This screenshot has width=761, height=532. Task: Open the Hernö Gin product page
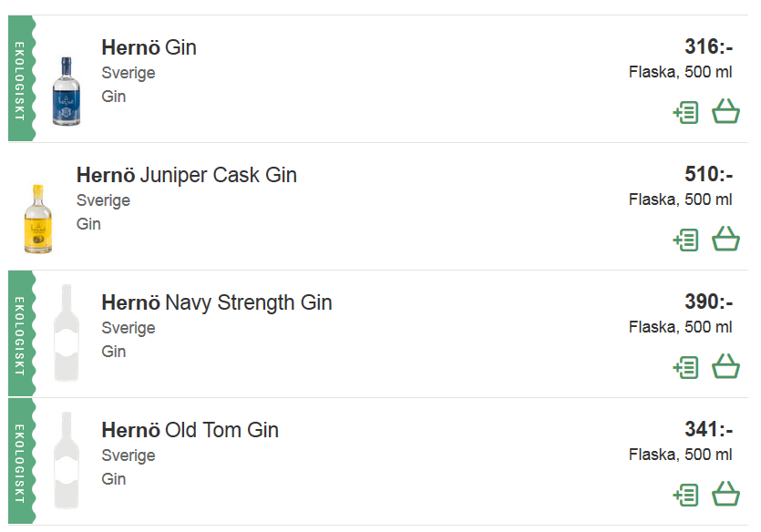pyautogui.click(x=149, y=47)
